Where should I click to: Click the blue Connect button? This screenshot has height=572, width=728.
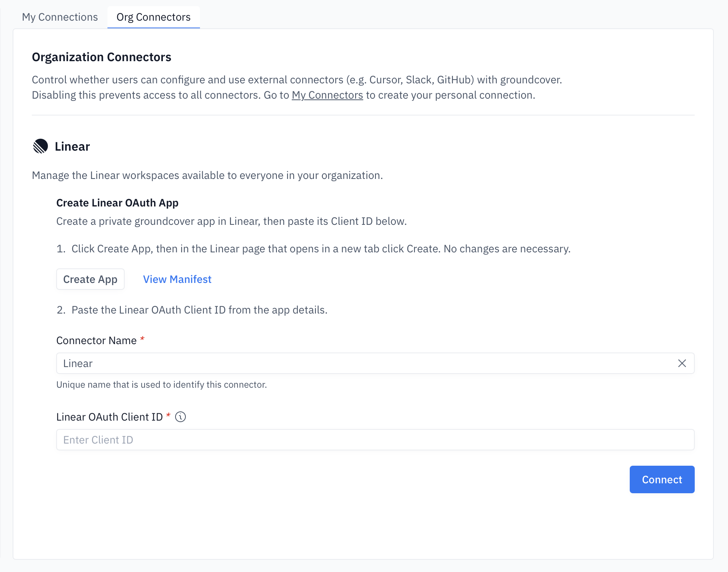(662, 479)
